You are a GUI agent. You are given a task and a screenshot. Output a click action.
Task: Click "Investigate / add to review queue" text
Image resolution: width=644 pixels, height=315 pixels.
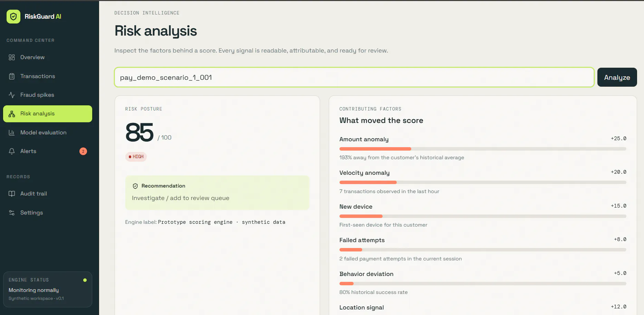[181, 198]
